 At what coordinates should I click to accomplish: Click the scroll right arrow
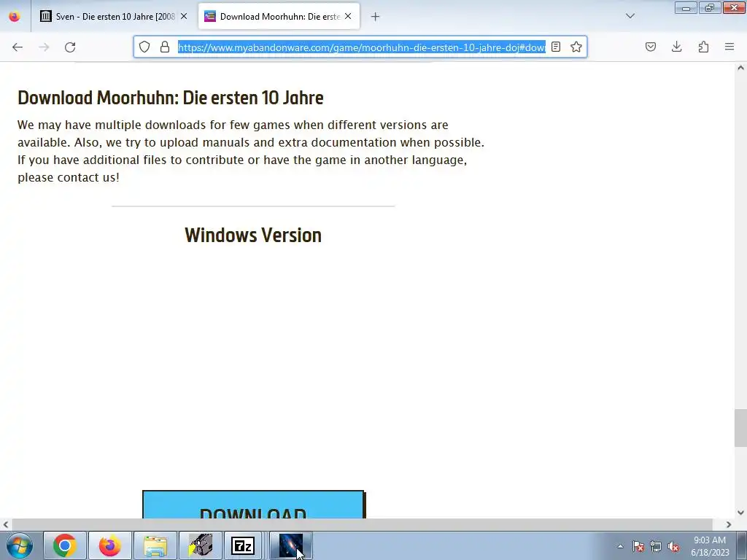[729, 524]
